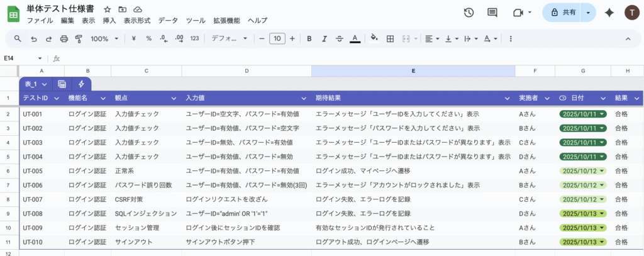Open the comments panel icon
This screenshot has height=256, width=644.
492,13
